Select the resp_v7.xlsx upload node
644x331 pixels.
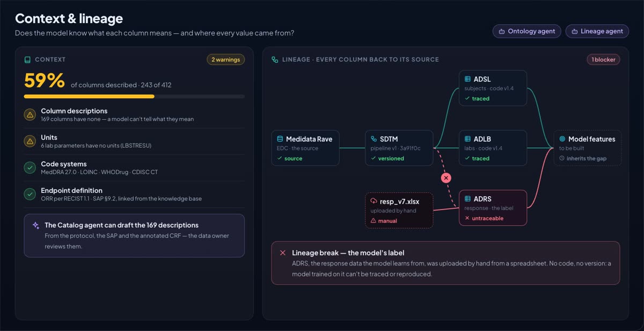pyautogui.click(x=399, y=210)
